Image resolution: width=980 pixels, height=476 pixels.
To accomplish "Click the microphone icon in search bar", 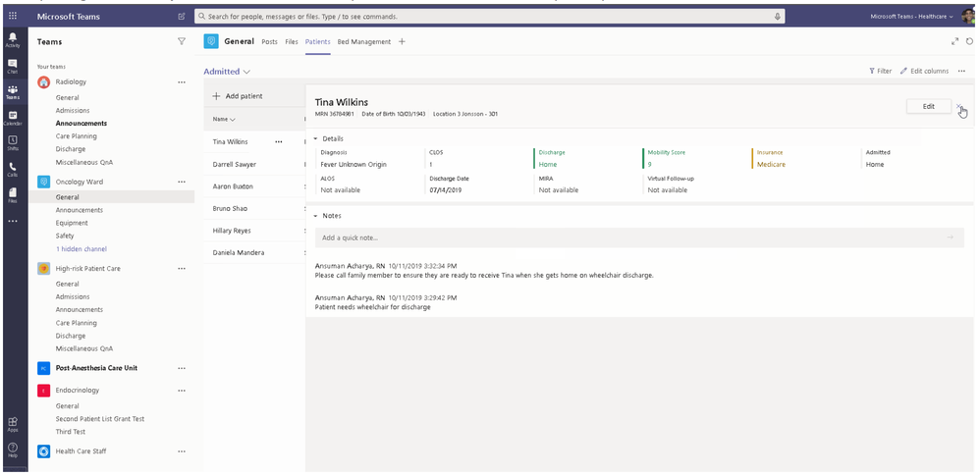I will pos(778,17).
